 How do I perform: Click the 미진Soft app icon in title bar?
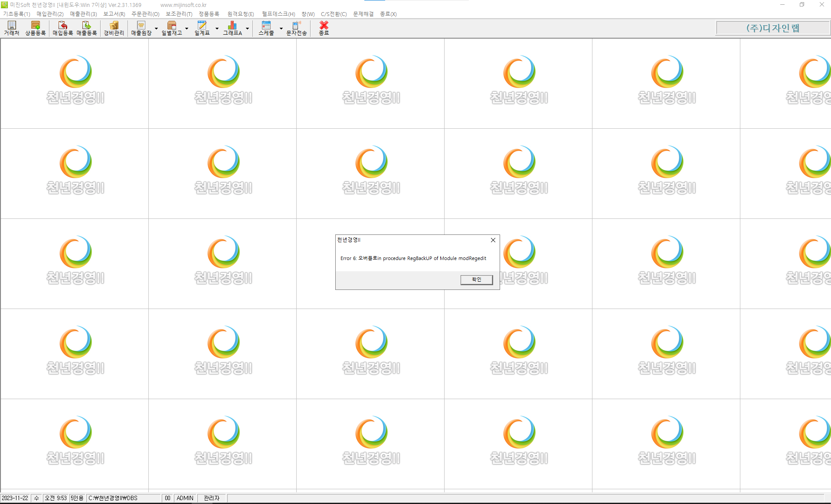[x=4, y=5]
